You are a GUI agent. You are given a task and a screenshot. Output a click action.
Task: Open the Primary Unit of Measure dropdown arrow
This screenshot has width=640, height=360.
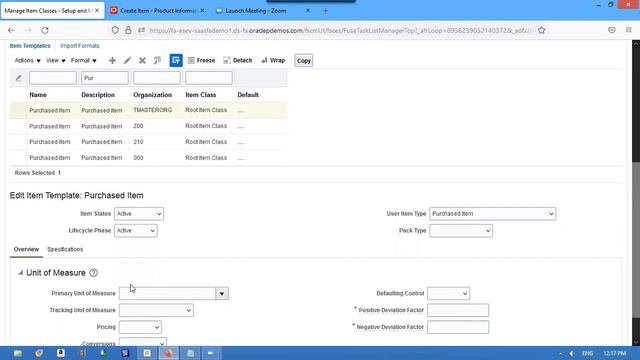(x=222, y=293)
